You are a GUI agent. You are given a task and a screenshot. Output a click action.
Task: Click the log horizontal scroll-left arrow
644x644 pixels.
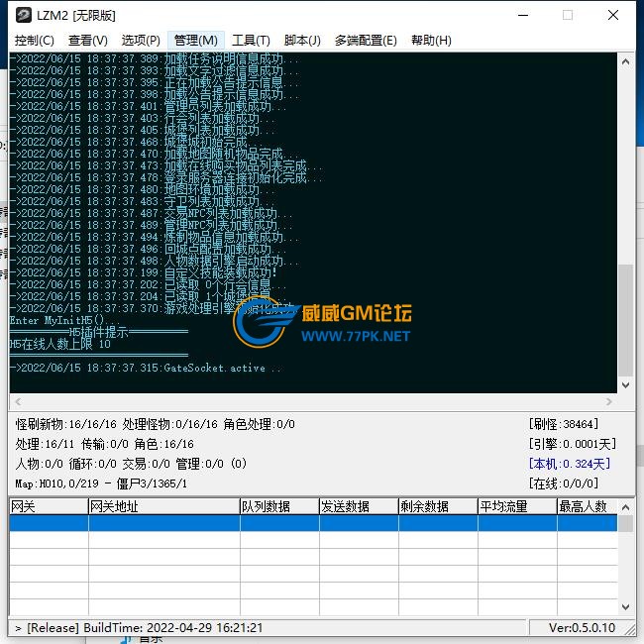(x=18, y=401)
